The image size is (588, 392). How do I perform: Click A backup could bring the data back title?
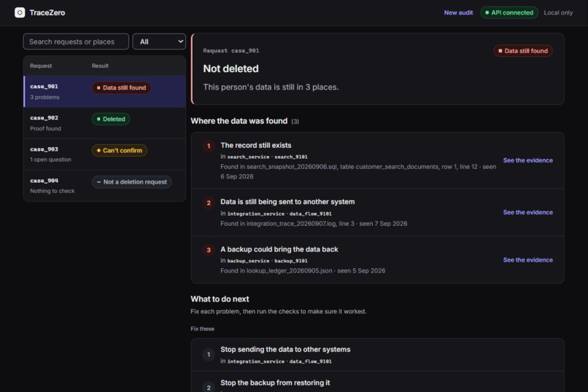tap(279, 249)
